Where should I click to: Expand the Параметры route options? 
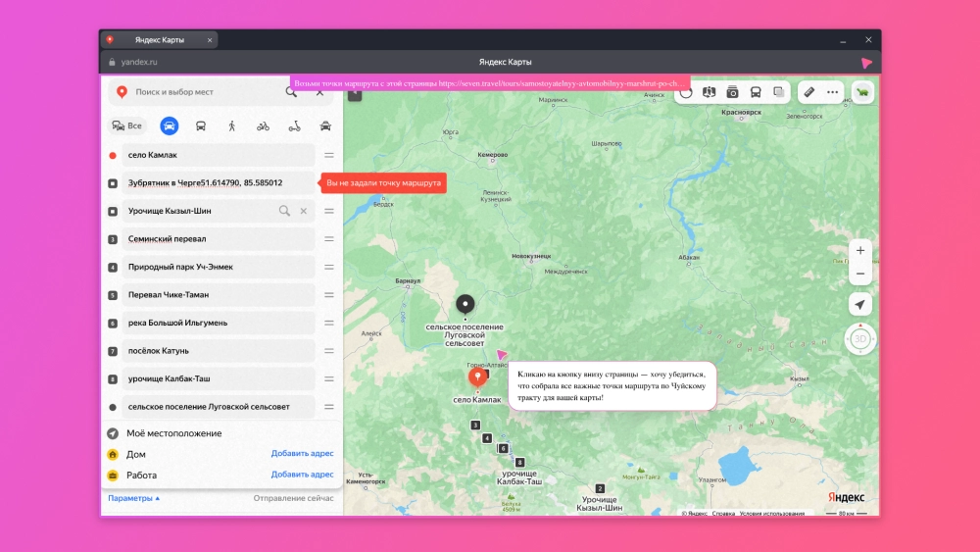tap(134, 498)
